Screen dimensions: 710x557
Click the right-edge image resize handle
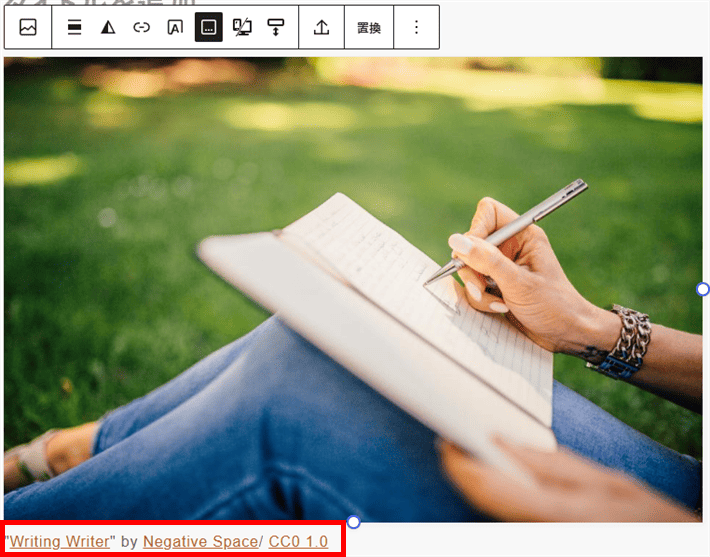703,289
